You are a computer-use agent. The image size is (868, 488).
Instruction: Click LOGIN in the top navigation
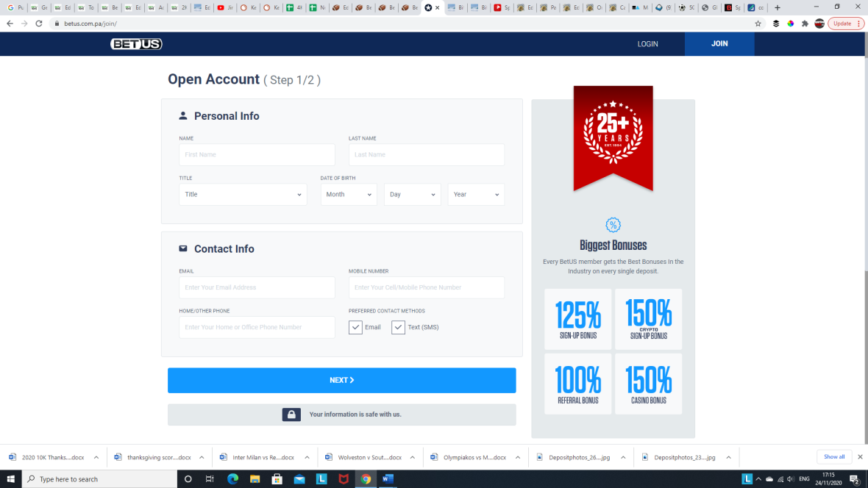(647, 44)
